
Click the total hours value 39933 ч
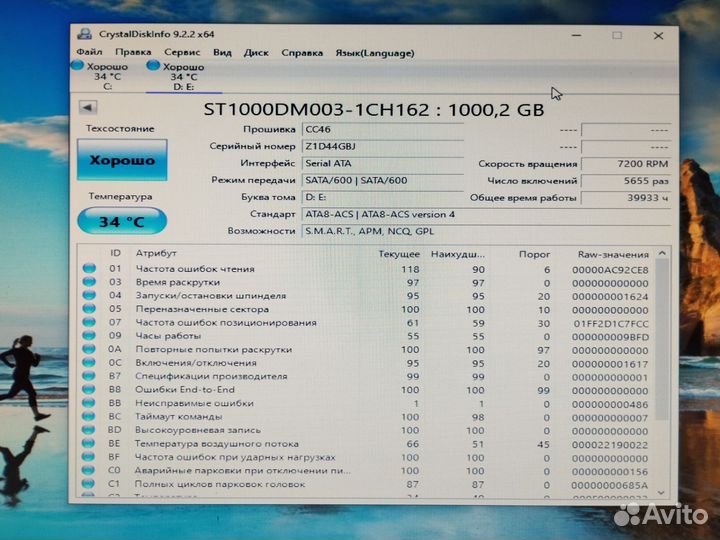point(626,198)
